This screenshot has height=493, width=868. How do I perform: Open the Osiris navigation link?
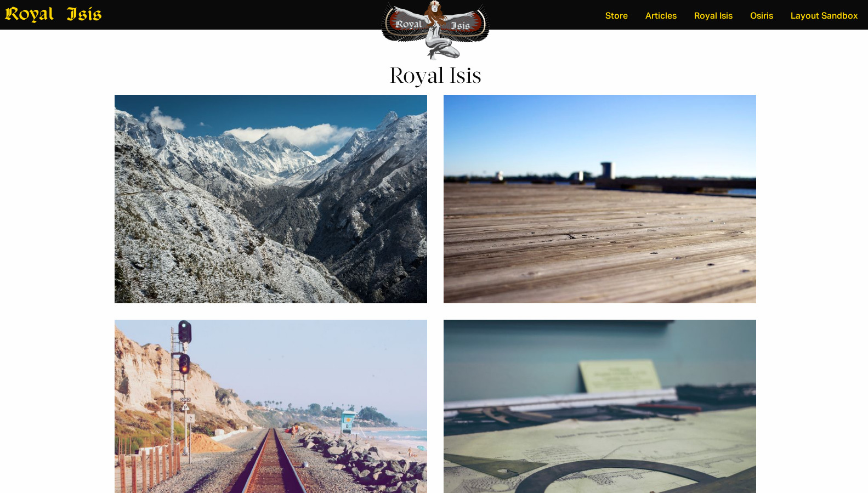(x=761, y=15)
